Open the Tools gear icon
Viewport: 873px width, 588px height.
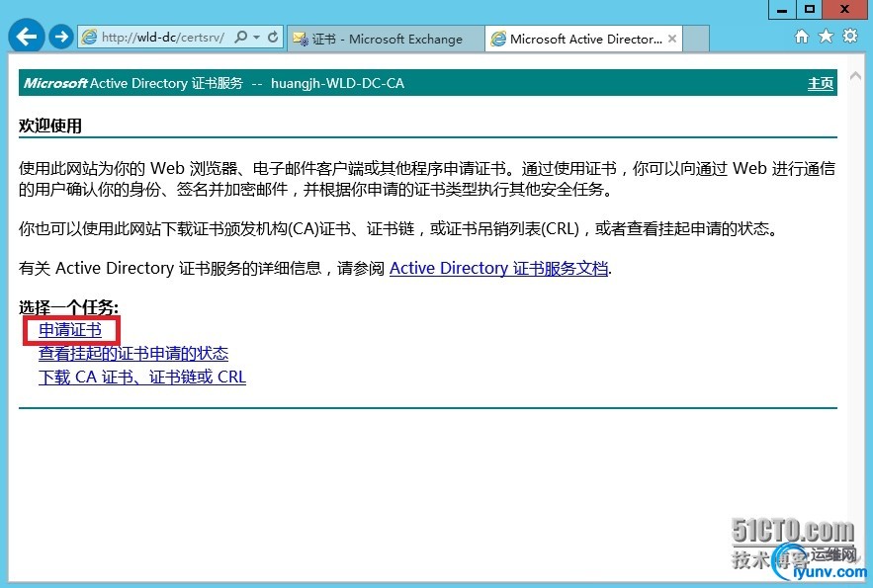850,37
